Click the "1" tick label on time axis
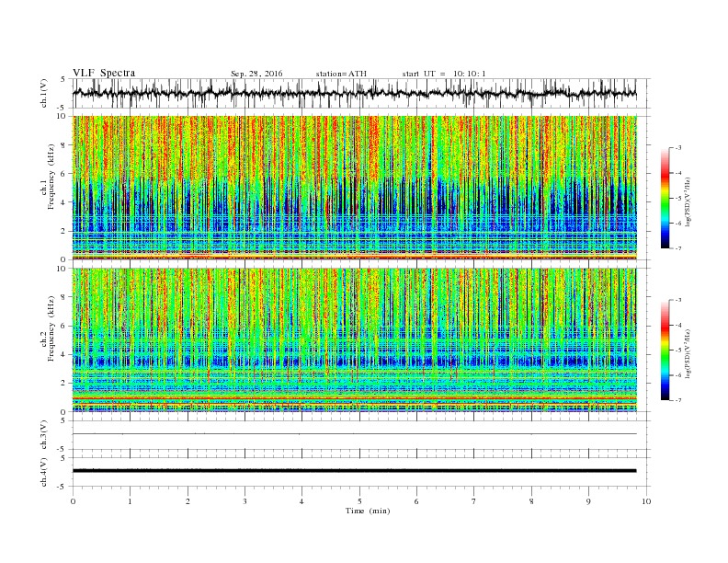This screenshot has width=728, height=563. click(x=130, y=501)
